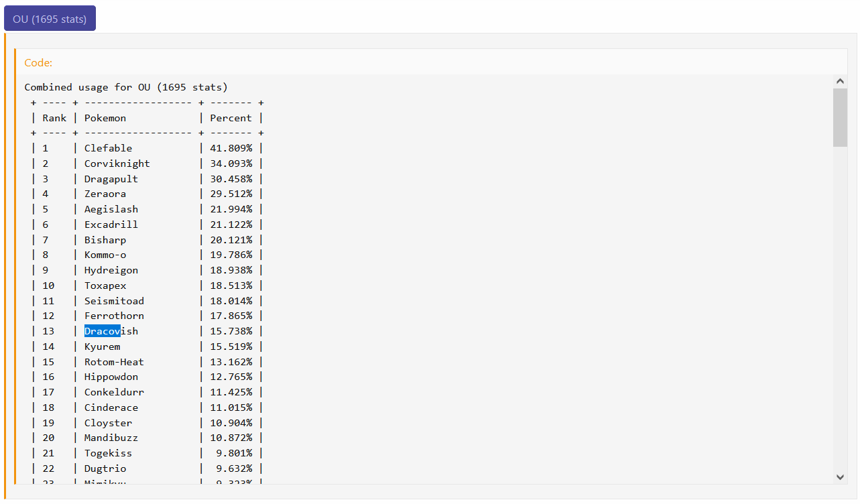This screenshot has height=504, width=860.
Task: Click the code box scroll up arrow
Action: [x=840, y=81]
